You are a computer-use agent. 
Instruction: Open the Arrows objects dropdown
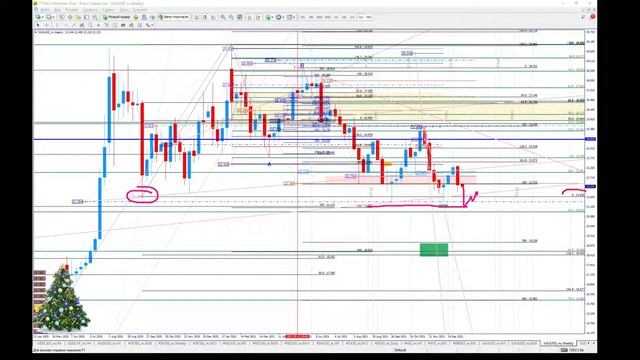pos(149,25)
